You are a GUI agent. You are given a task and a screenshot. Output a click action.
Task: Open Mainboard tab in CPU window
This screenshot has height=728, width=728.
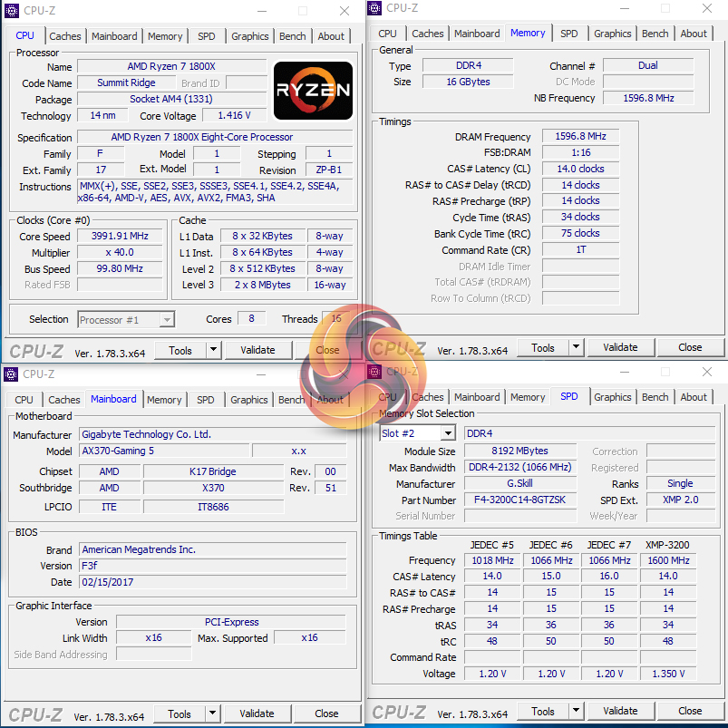tap(114, 36)
